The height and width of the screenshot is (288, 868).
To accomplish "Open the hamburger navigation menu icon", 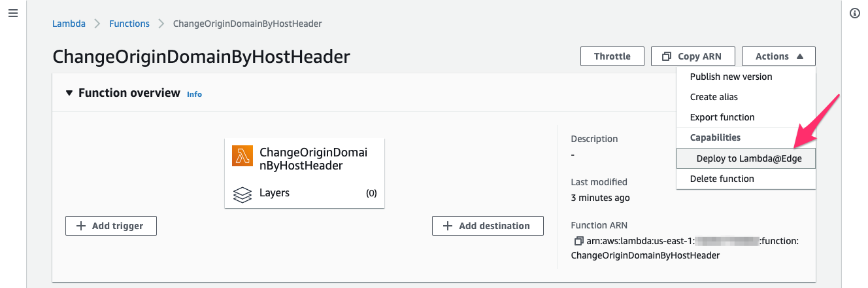I will tap(12, 13).
